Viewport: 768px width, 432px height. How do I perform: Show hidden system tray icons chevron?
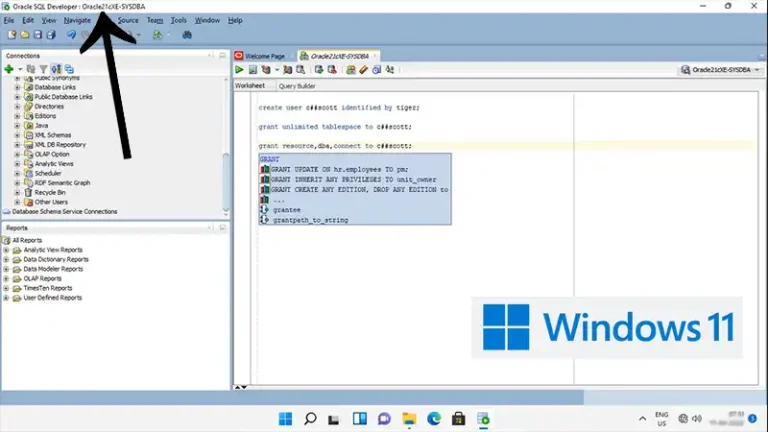point(642,419)
